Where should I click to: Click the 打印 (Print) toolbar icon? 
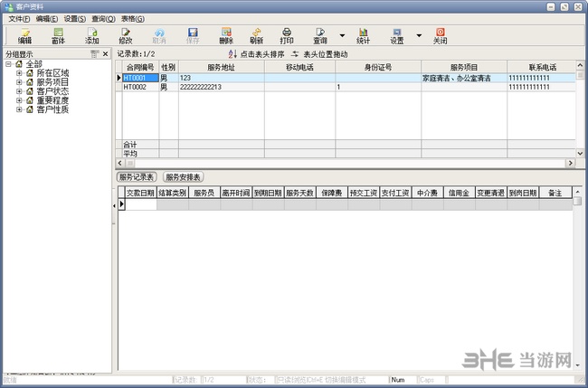287,35
